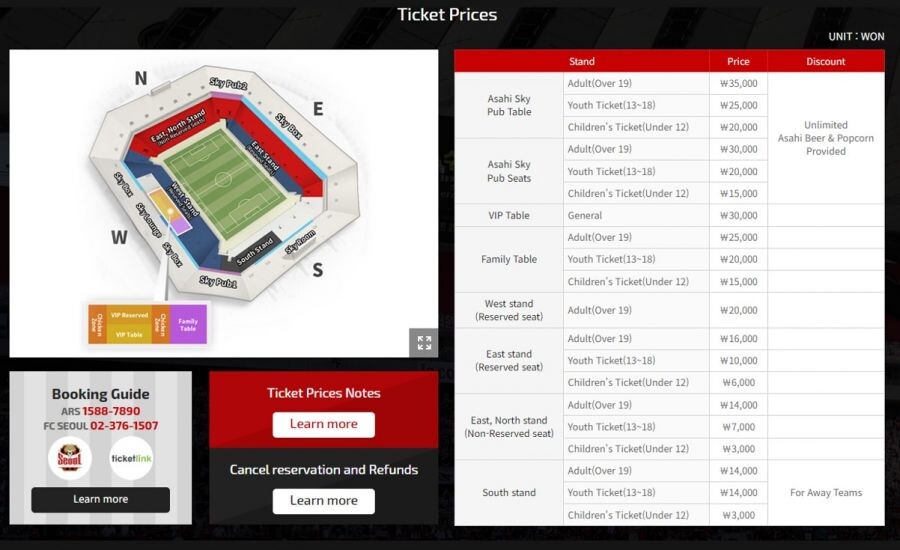Screen dimensions: 900x550
Task: Click the FC Seoul club logo
Action: (x=69, y=458)
